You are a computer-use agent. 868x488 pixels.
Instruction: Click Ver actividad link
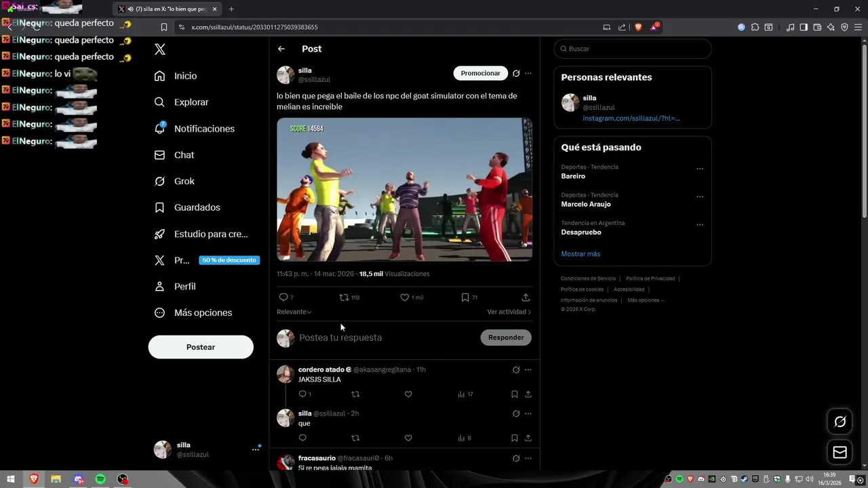509,312
